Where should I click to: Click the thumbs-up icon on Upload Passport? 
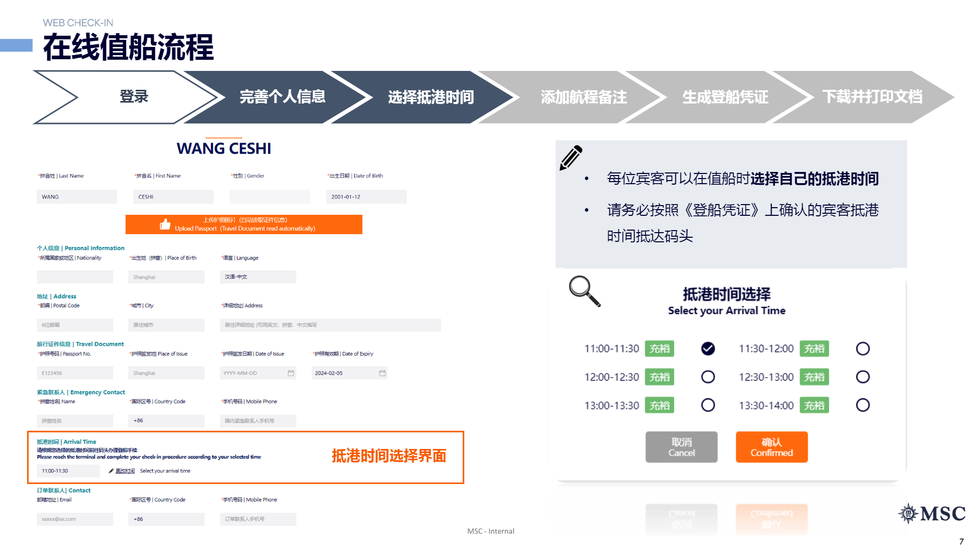[165, 224]
